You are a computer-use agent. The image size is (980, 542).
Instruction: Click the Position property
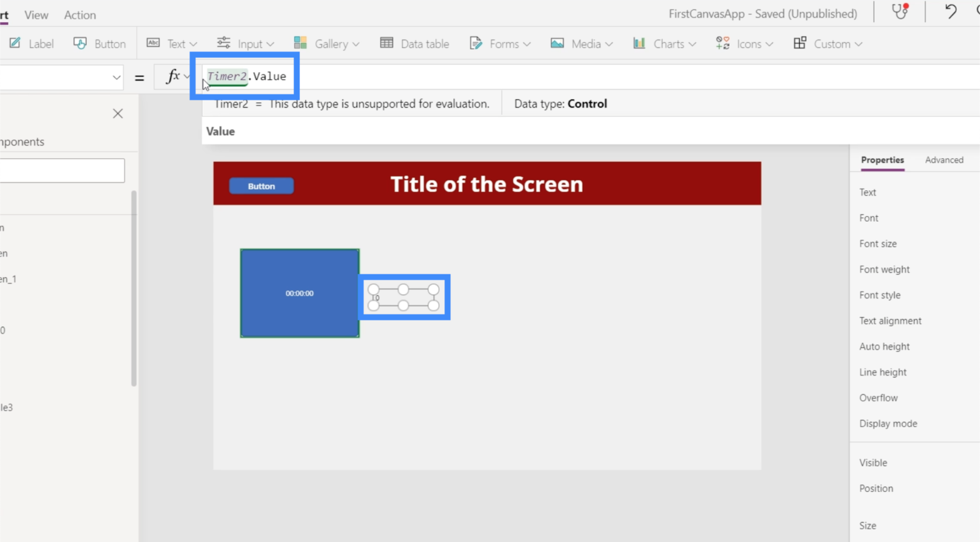(876, 488)
